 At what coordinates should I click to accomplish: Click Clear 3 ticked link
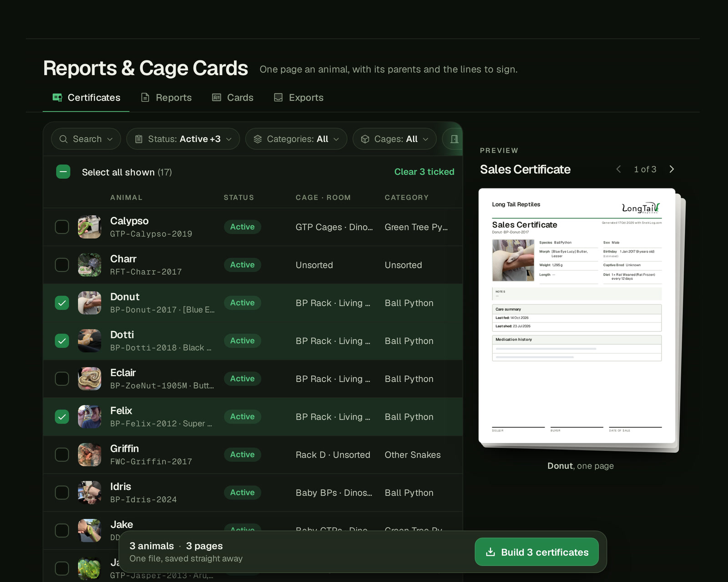pyautogui.click(x=424, y=172)
